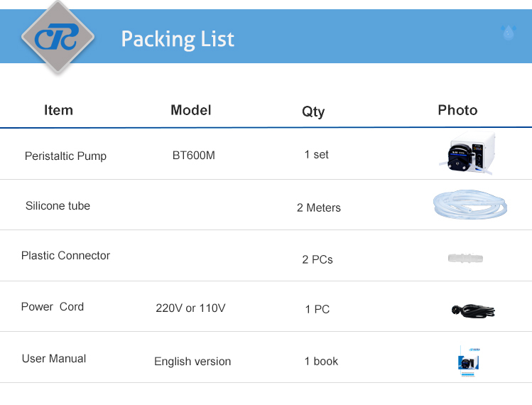Click the Peristaltic Pump item name
Viewport: 532px width, 405px height.
pos(65,156)
